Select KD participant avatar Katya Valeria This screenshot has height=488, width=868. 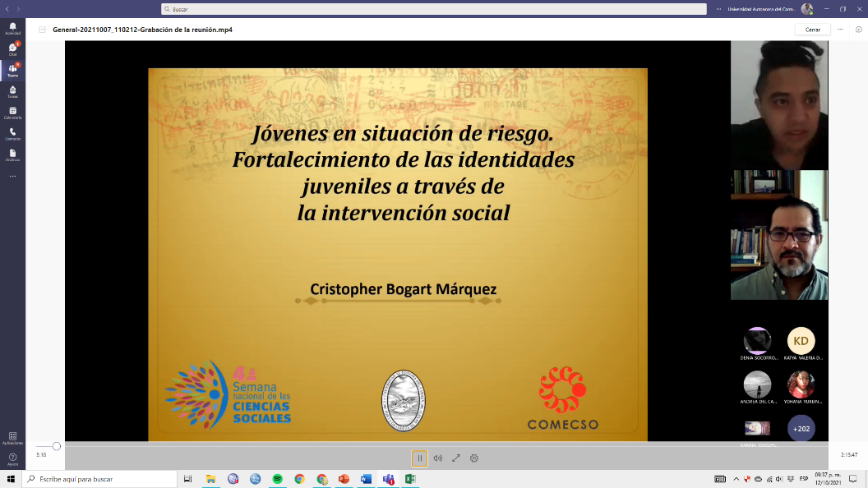coord(801,341)
